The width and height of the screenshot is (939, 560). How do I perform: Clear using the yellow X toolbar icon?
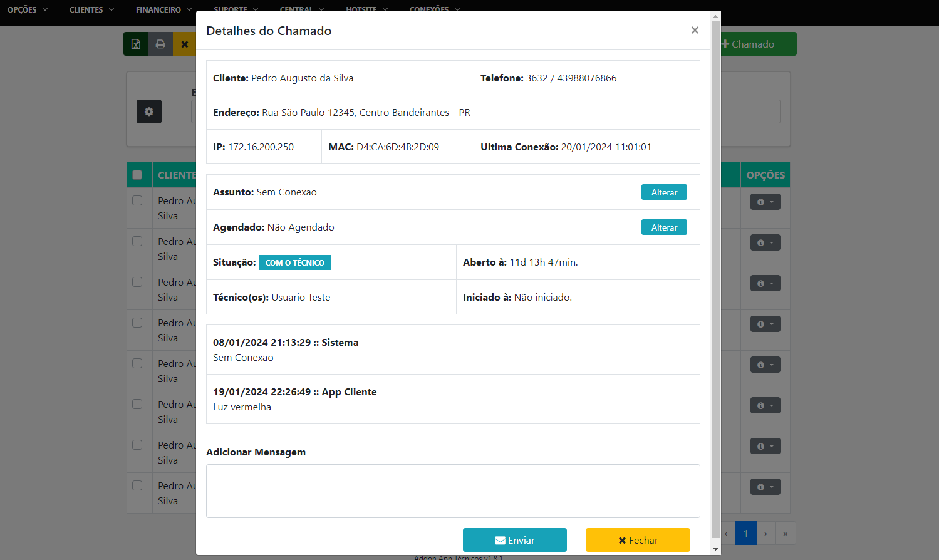click(x=184, y=44)
